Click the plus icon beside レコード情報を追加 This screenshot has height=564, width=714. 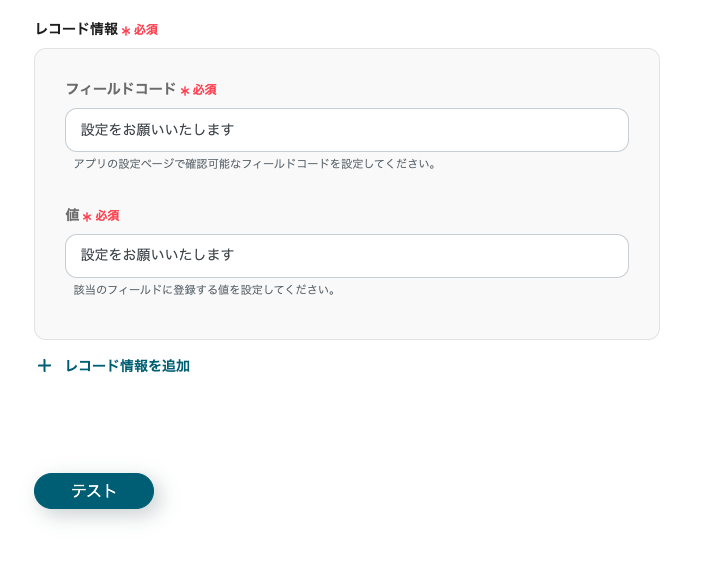click(44, 366)
